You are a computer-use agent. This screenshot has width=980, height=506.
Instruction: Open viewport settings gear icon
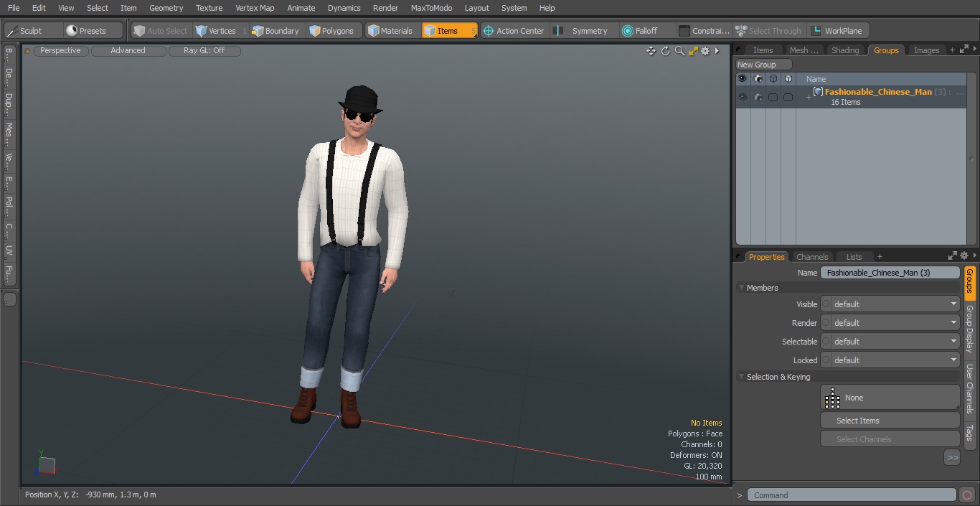click(x=705, y=51)
